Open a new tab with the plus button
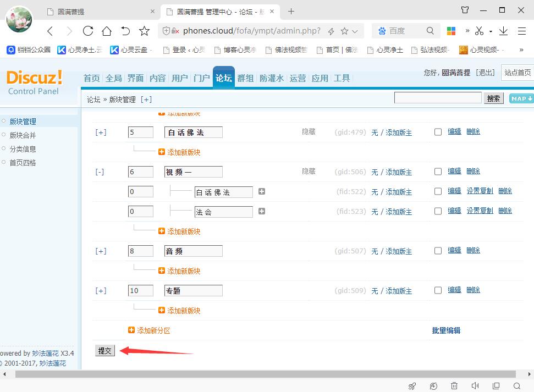Screen dimensions: 534x392 tap(291, 11)
